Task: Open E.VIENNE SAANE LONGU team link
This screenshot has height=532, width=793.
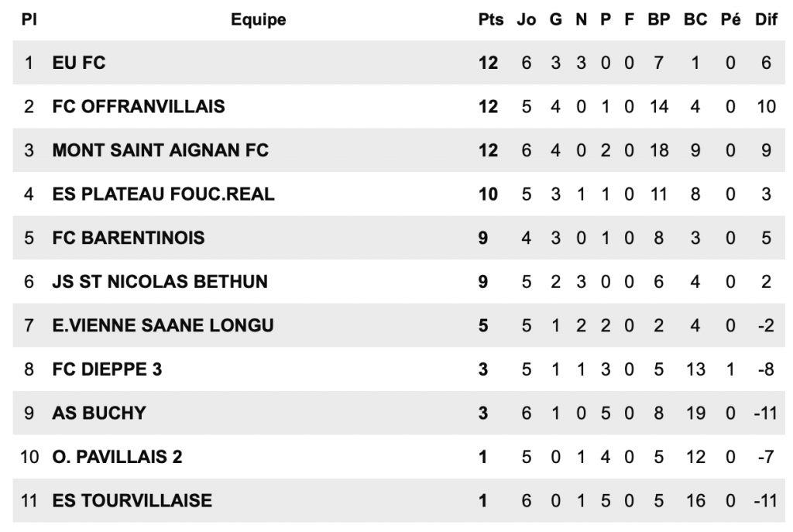Action: (163, 325)
